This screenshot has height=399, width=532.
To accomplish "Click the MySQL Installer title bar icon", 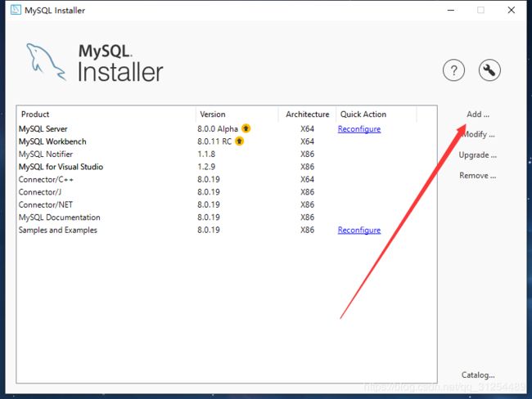I will (16, 10).
